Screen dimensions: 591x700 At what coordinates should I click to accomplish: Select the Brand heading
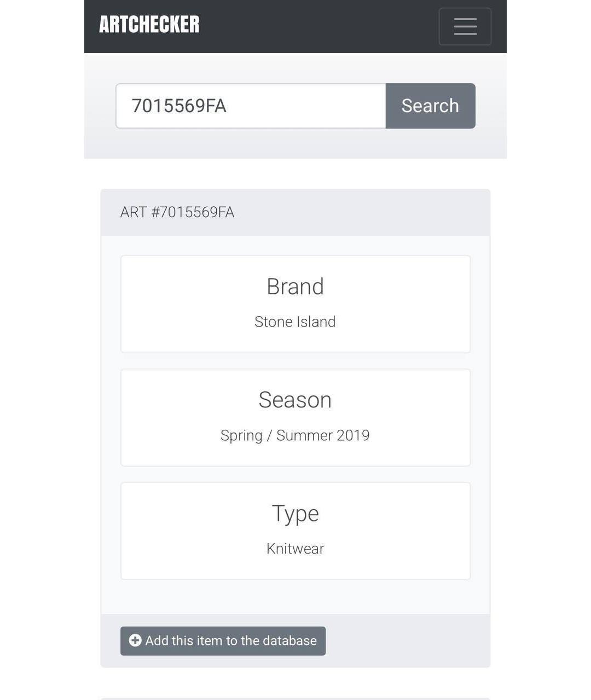[x=295, y=287]
